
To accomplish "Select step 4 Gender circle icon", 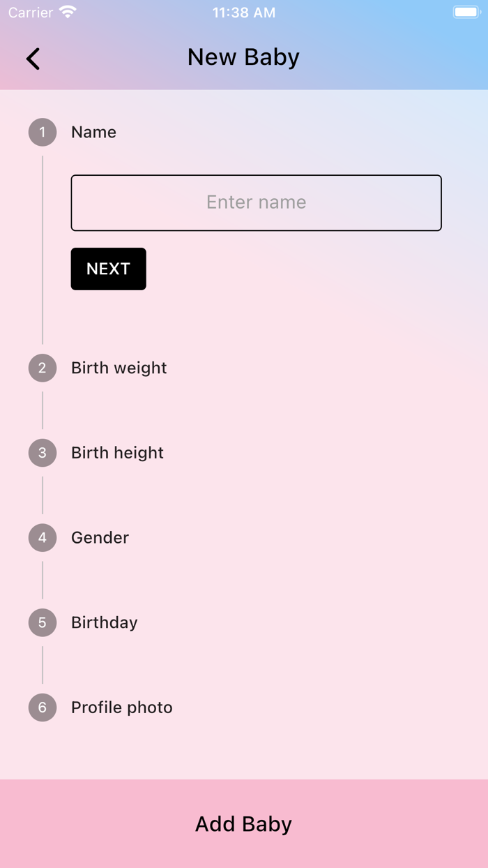I will [x=42, y=537].
